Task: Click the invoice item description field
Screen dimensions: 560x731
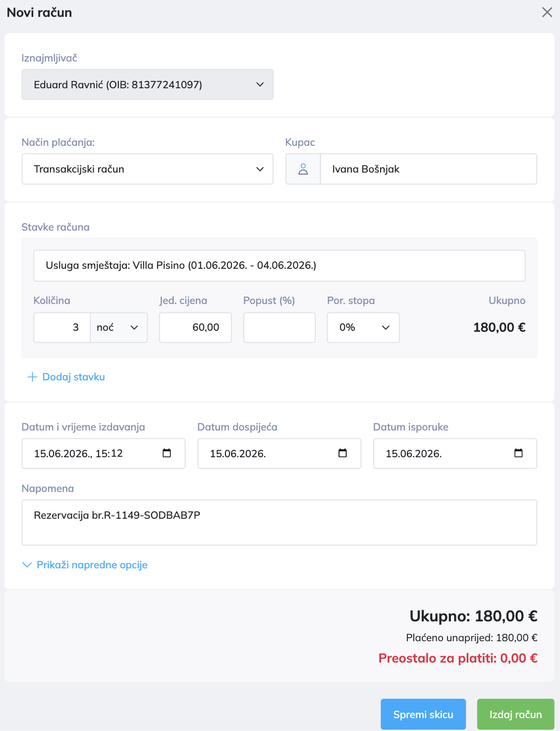Action: (279, 265)
